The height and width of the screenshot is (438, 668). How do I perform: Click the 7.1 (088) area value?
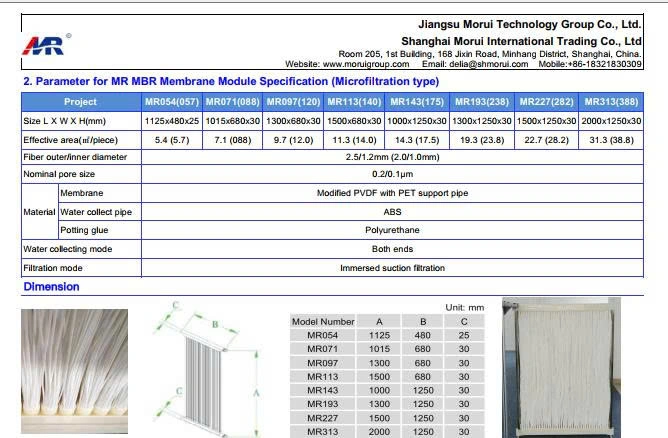coord(233,140)
